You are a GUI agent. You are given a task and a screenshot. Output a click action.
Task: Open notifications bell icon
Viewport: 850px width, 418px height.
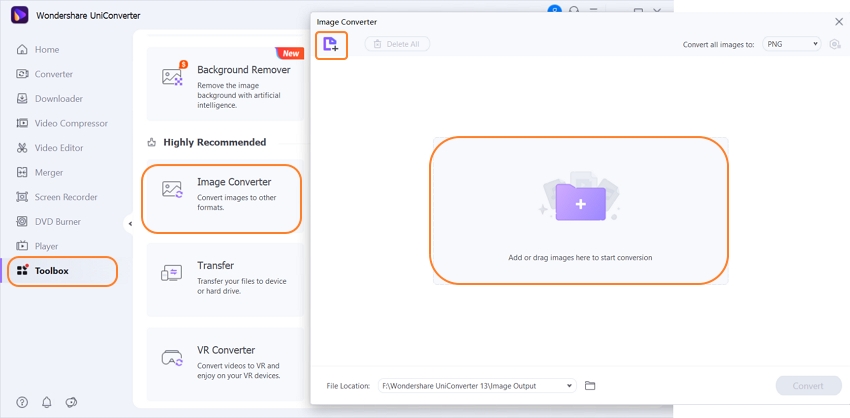[x=47, y=402]
